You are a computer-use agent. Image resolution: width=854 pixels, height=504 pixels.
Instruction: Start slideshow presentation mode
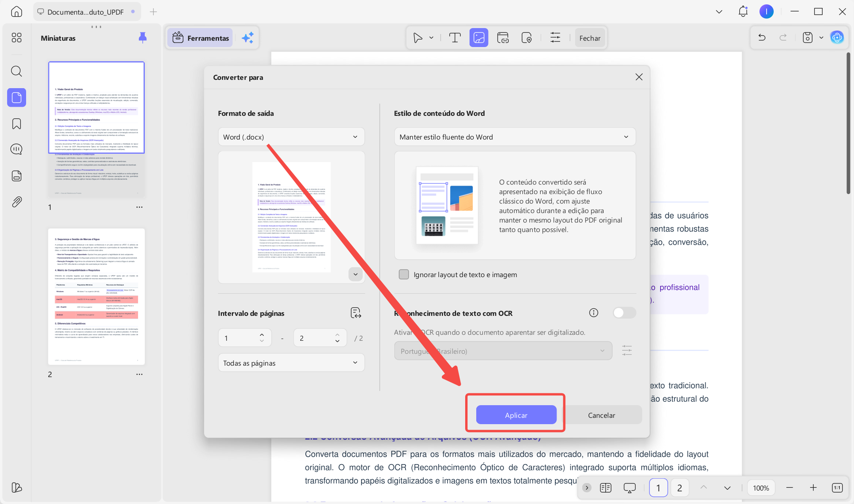(x=629, y=488)
